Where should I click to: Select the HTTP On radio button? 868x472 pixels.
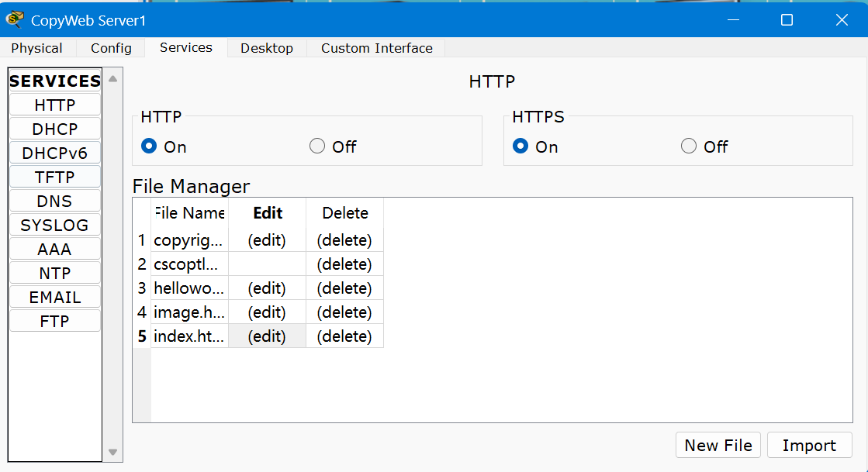click(x=149, y=146)
